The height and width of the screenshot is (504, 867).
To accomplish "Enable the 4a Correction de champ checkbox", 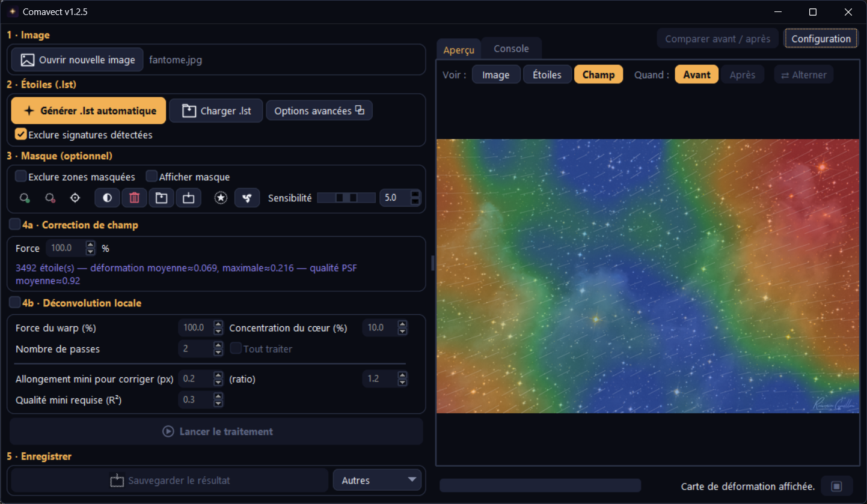I will [14, 225].
